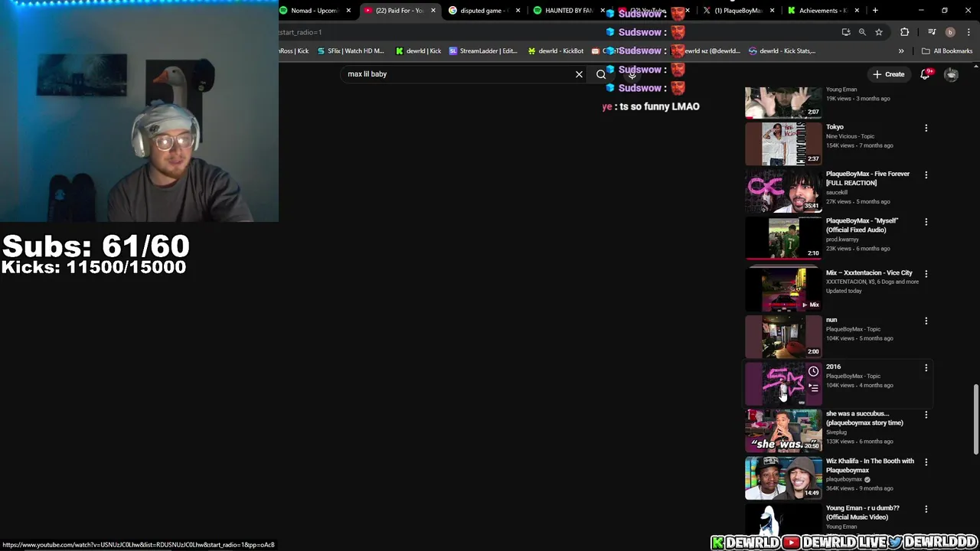The height and width of the screenshot is (551, 980).
Task: Open the succubus story time thumbnail
Action: pos(783,431)
